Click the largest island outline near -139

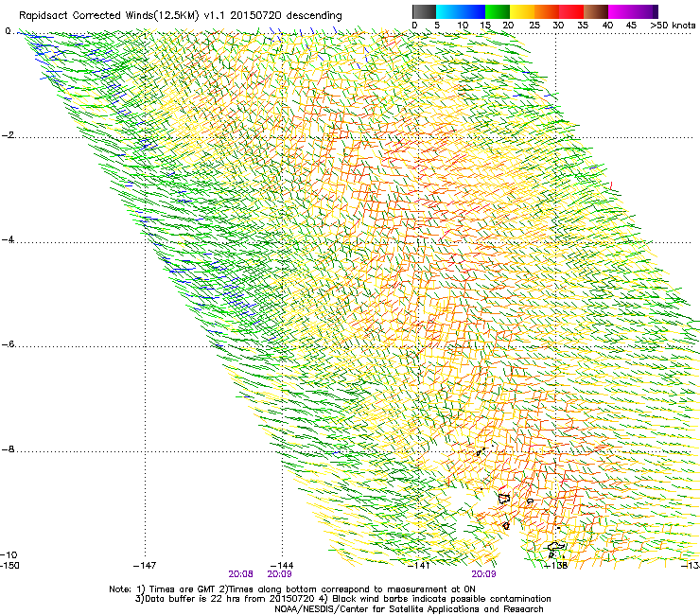[504, 499]
